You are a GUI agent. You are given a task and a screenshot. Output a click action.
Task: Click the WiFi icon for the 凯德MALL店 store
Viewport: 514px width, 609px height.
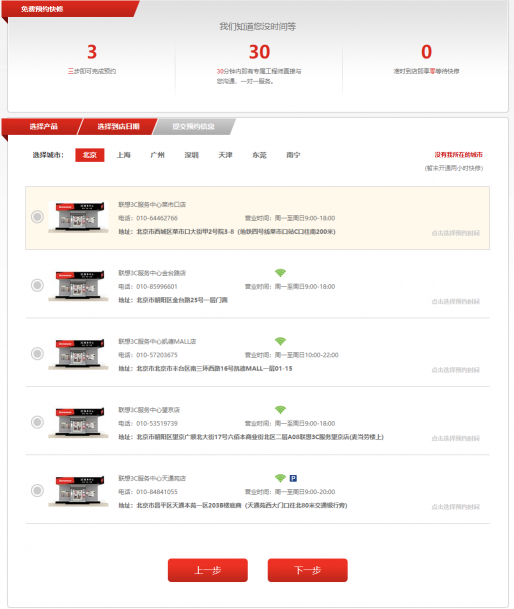coord(280,341)
